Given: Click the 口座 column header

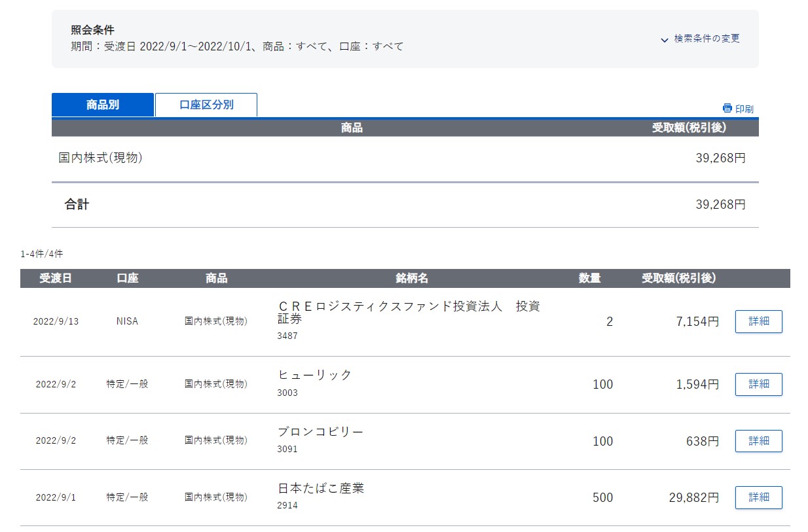Looking at the screenshot, I should [128, 278].
